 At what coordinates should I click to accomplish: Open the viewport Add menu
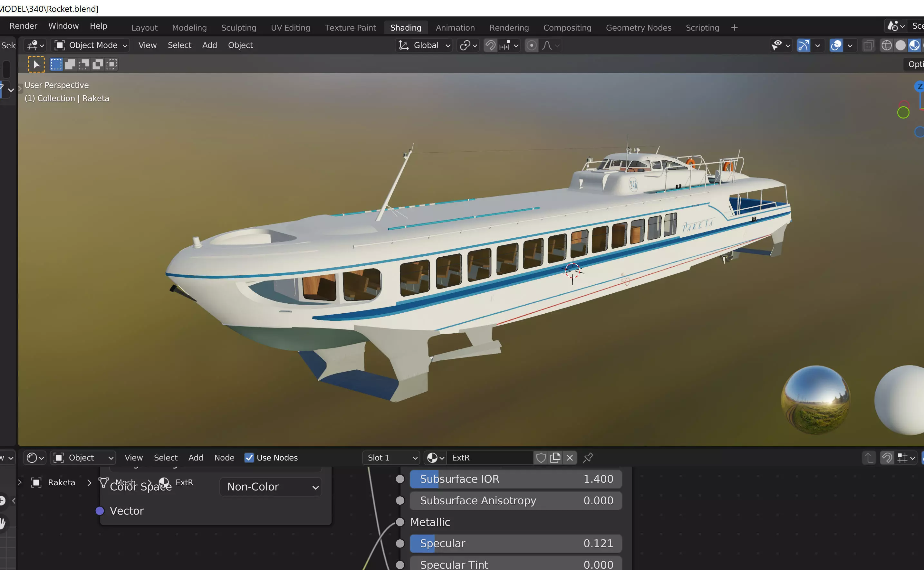(x=210, y=45)
